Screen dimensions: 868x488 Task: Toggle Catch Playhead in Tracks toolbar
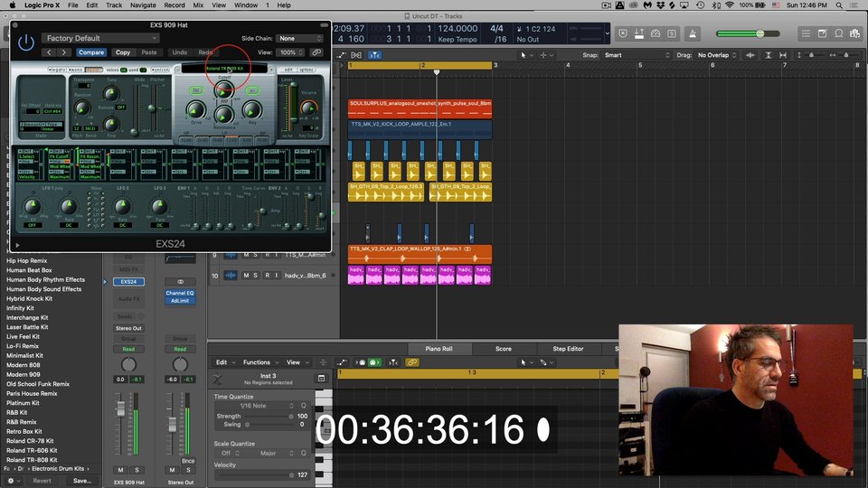point(374,55)
